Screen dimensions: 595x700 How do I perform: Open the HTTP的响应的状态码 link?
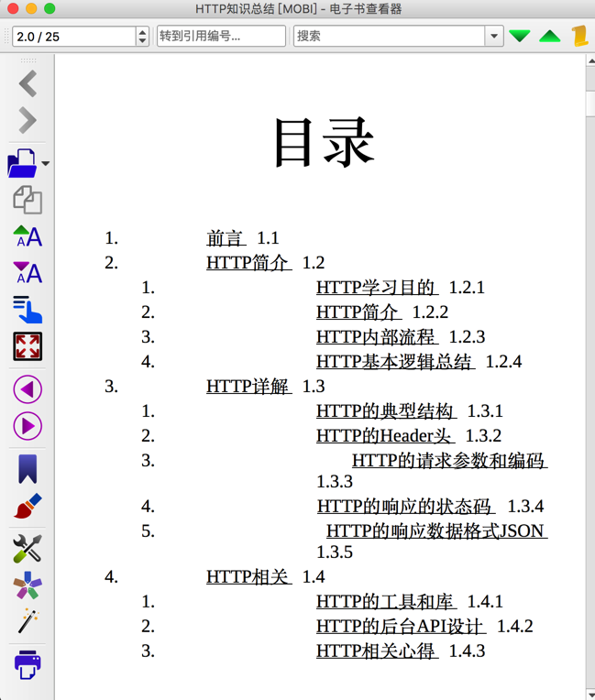click(x=405, y=507)
